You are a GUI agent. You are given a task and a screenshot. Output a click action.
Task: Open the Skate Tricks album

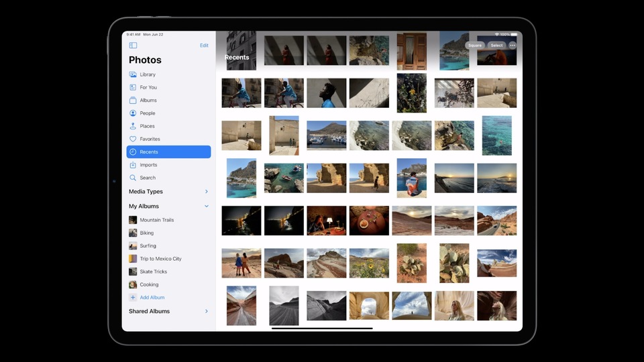168,271
